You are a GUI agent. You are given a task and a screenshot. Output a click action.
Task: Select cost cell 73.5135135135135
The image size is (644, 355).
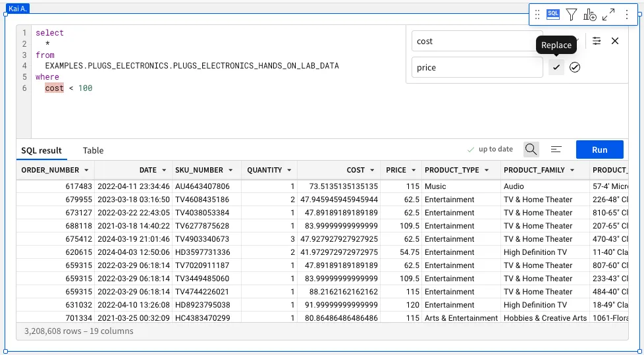click(x=338, y=186)
